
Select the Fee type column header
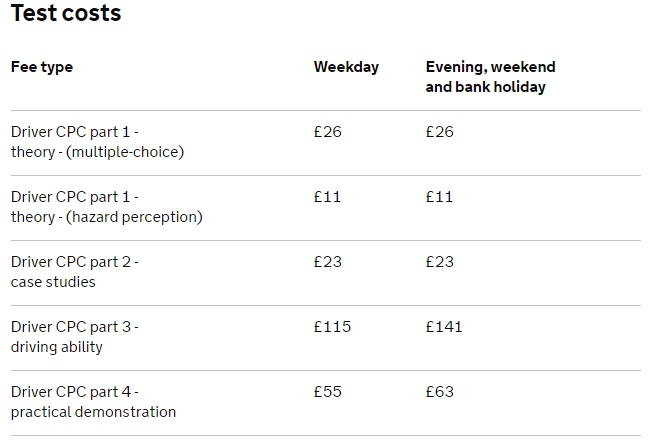pos(42,67)
